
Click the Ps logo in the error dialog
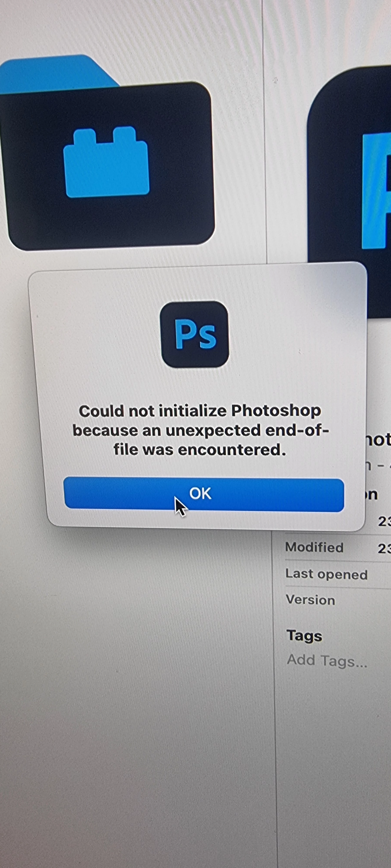195,334
